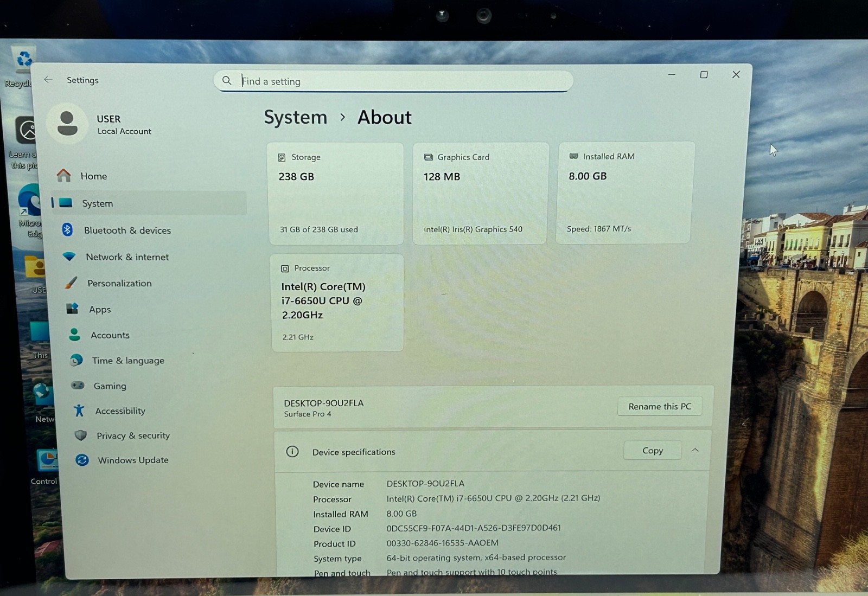Click the Rename this PC button
868x596 pixels.
point(660,406)
